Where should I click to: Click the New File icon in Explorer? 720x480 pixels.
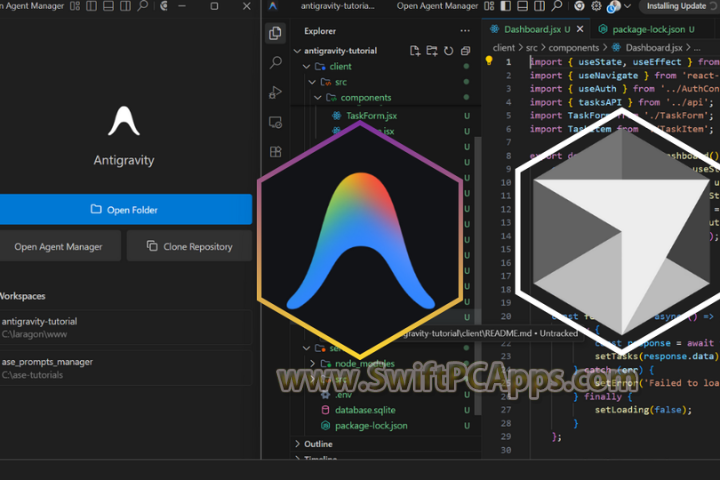coord(415,51)
